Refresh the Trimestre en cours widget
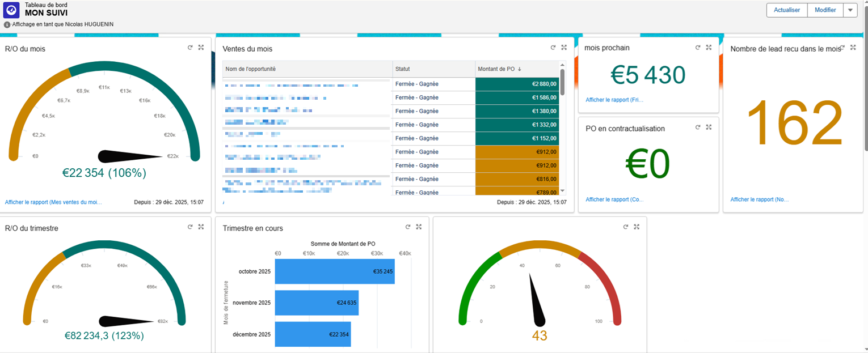 point(408,227)
